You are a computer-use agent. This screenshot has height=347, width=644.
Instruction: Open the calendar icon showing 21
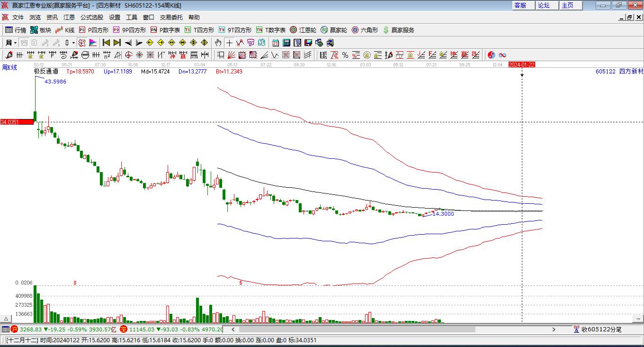[276, 43]
